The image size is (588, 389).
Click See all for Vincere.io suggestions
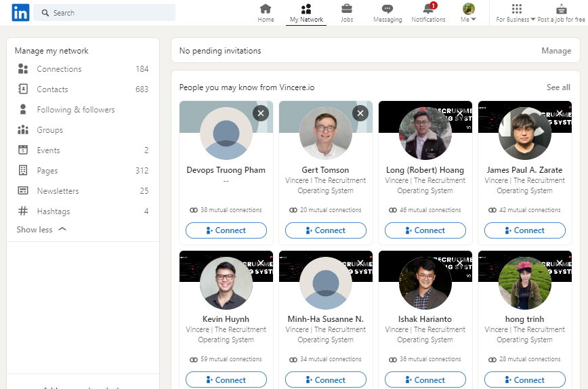pyautogui.click(x=558, y=87)
